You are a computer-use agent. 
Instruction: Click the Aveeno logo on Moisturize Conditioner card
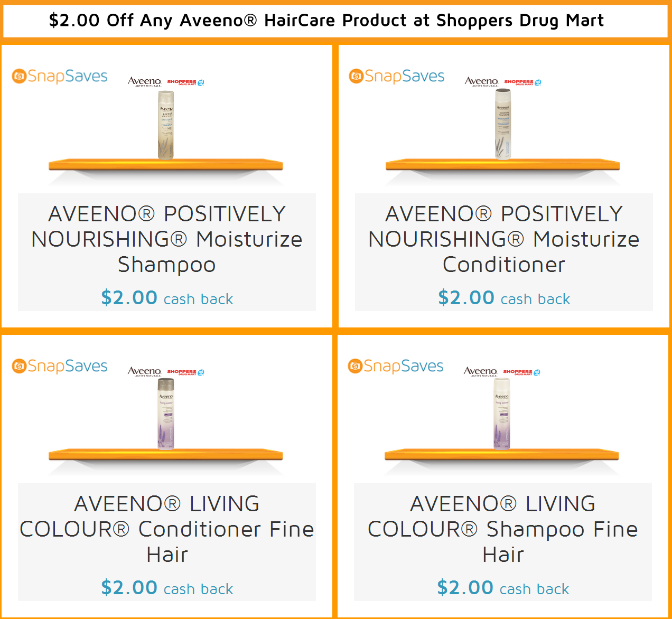[x=481, y=81]
